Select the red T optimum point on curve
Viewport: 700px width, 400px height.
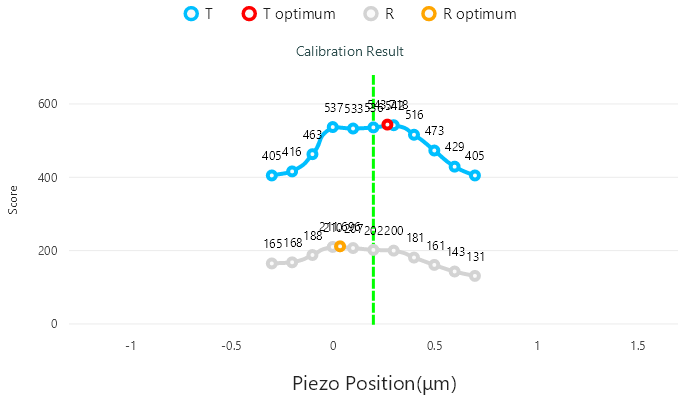tap(387, 125)
